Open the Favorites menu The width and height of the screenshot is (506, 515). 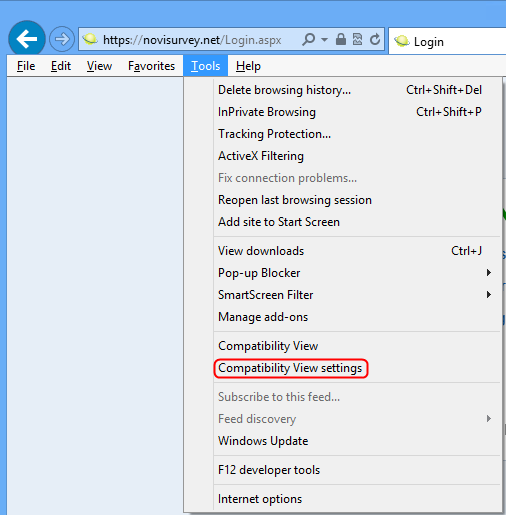pos(151,66)
